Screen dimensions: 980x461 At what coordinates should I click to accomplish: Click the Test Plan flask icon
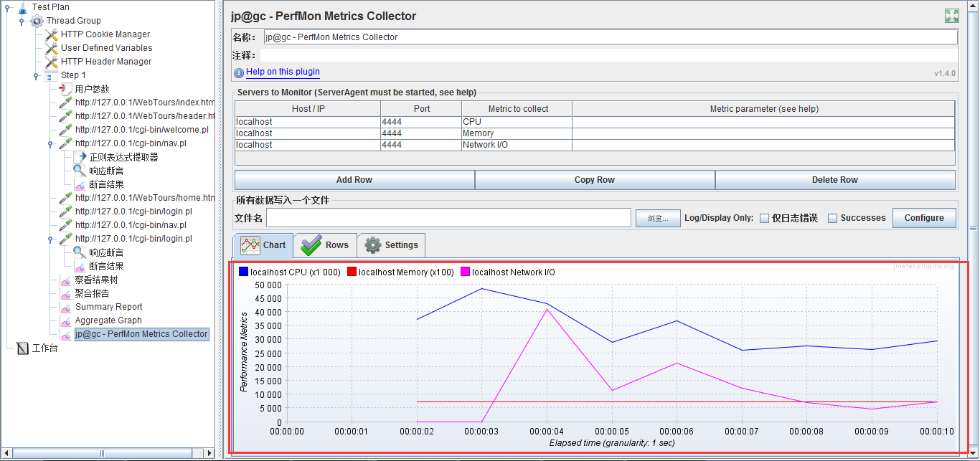22,7
